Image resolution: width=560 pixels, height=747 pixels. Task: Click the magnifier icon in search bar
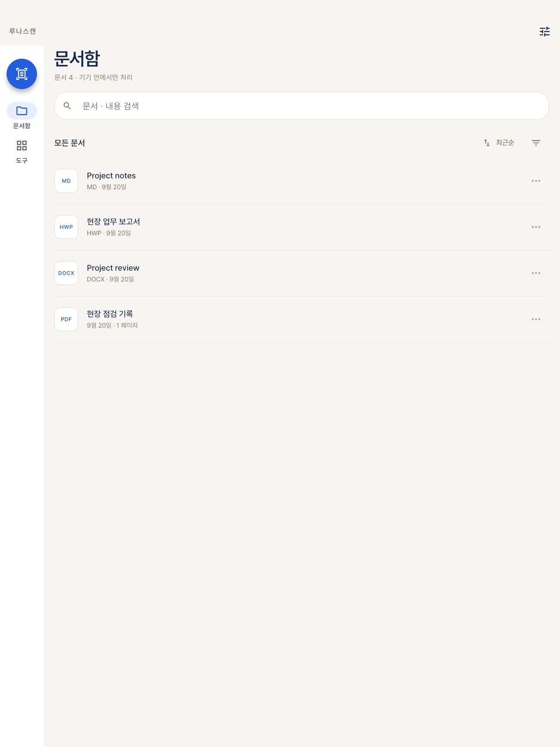pos(67,106)
